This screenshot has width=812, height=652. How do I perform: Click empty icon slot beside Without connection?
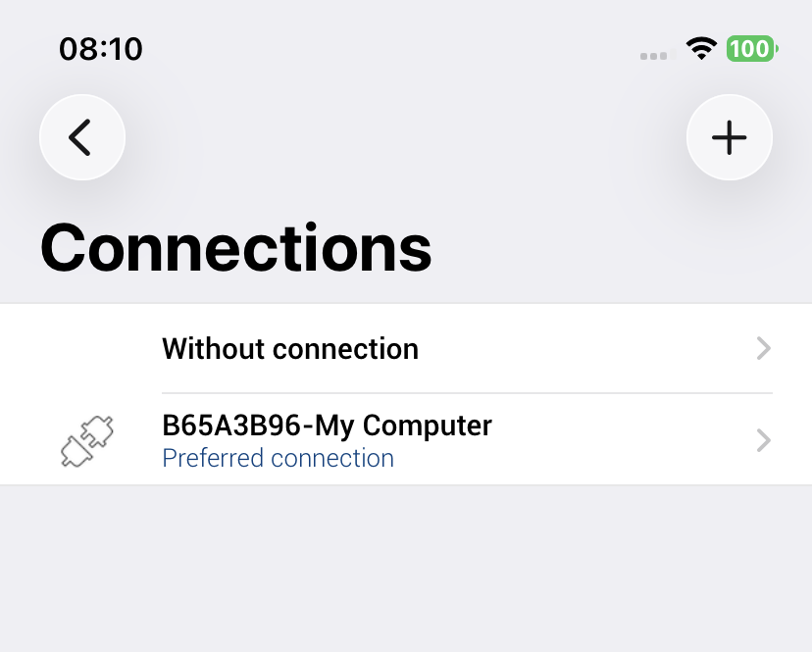pyautogui.click(x=87, y=349)
